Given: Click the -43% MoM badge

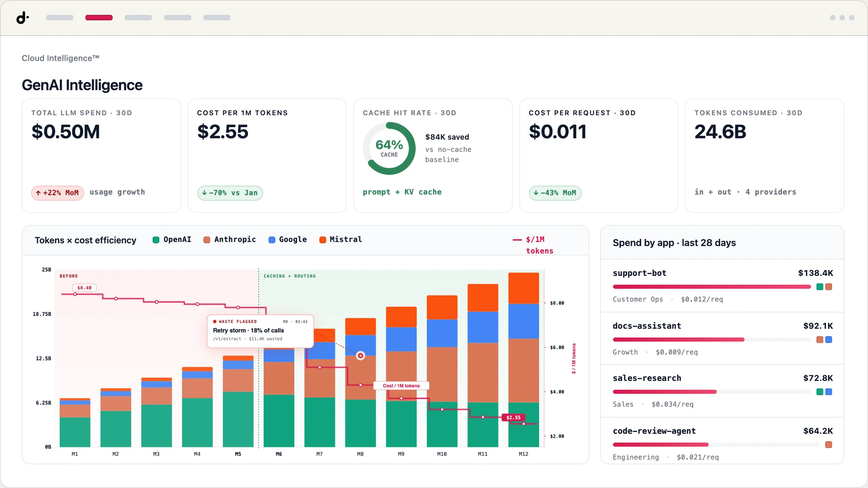Looking at the screenshot, I should point(555,193).
